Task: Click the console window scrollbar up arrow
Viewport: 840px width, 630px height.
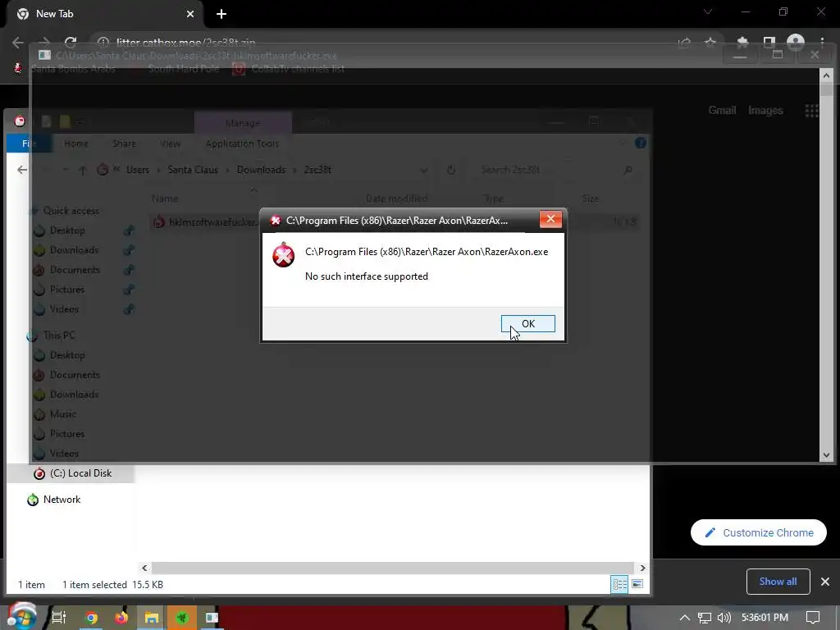Action: (826, 75)
